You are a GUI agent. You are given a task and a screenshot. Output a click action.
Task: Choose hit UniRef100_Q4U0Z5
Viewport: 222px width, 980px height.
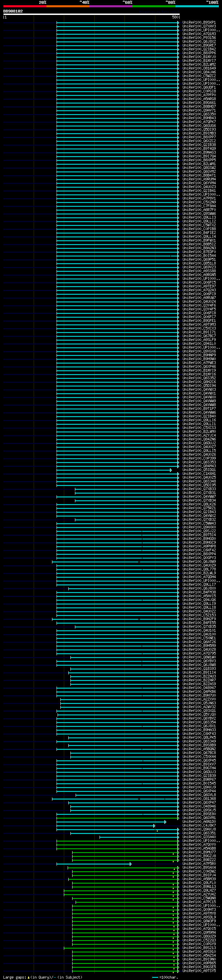199,477
